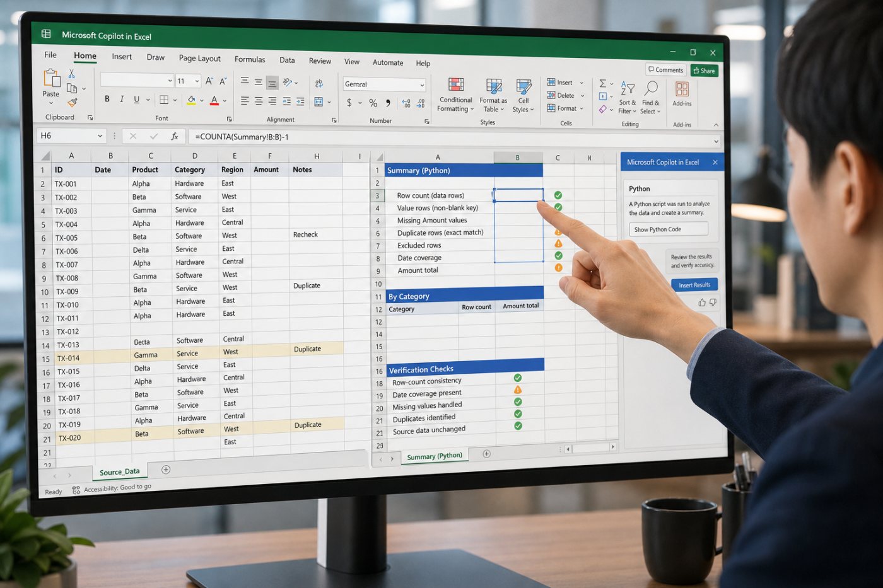Select the Format Painter brush
This screenshot has width=883, height=588.
click(x=72, y=103)
